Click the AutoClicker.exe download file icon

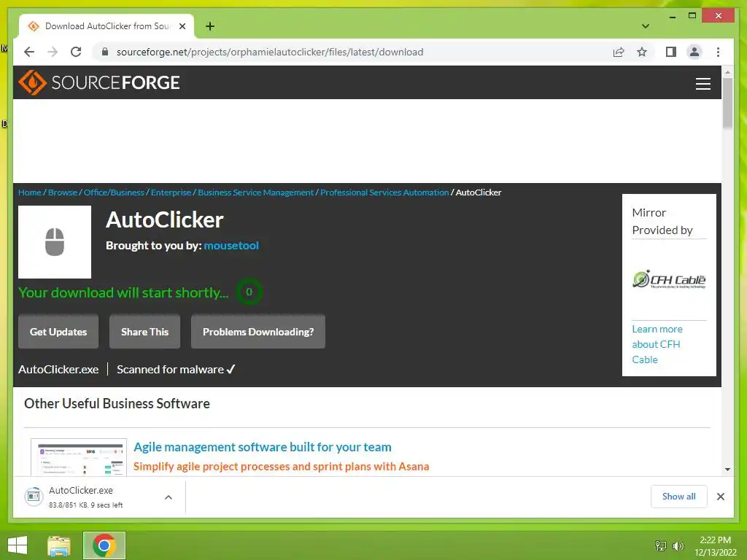click(x=34, y=497)
